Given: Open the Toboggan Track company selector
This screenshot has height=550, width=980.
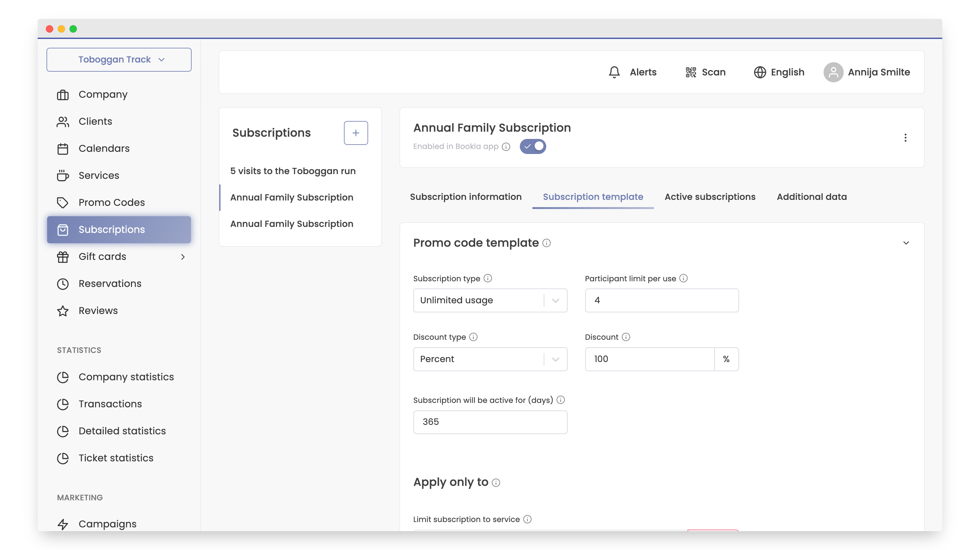Looking at the screenshot, I should (119, 59).
